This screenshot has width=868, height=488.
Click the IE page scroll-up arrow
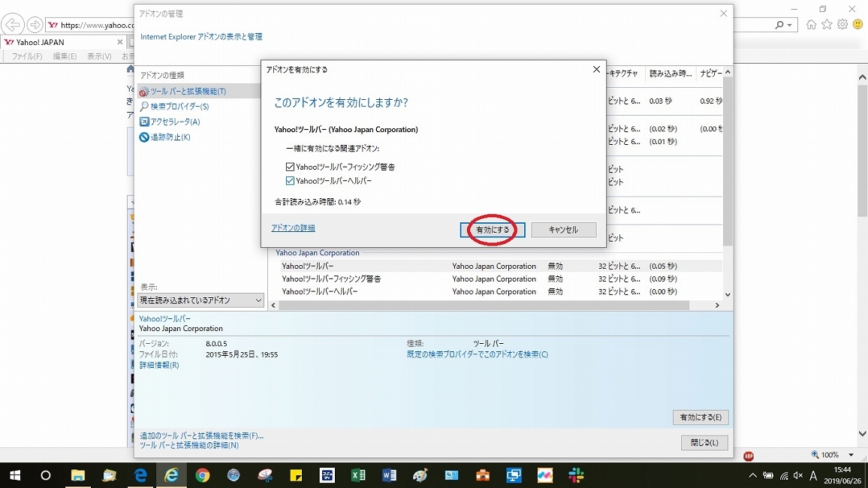pyautogui.click(x=863, y=77)
